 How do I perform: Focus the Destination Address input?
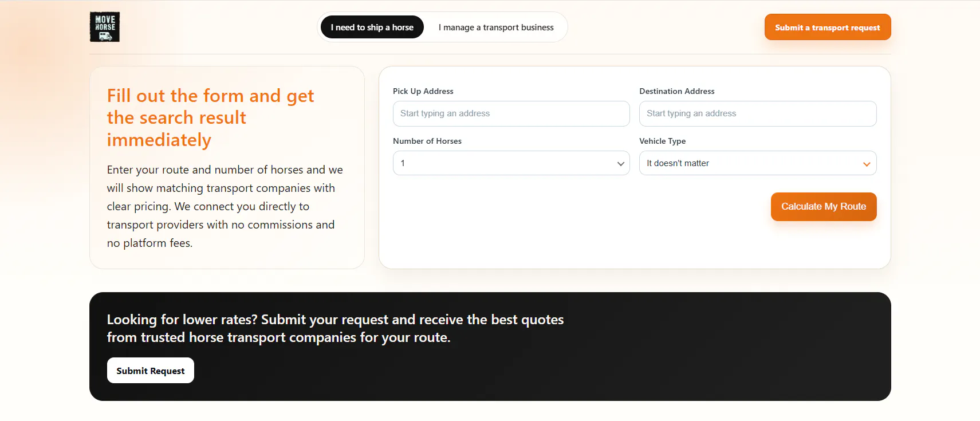pyautogui.click(x=758, y=113)
